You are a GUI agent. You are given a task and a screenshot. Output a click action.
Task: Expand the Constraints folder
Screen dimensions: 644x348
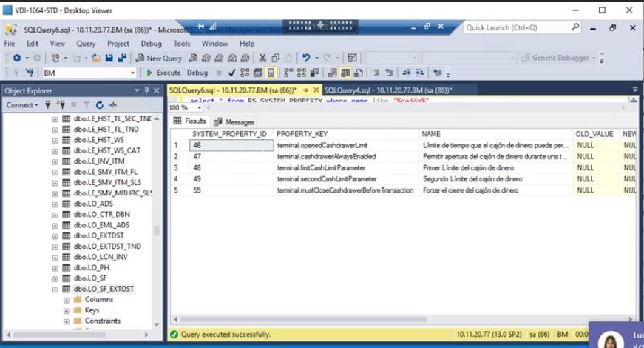(66, 321)
